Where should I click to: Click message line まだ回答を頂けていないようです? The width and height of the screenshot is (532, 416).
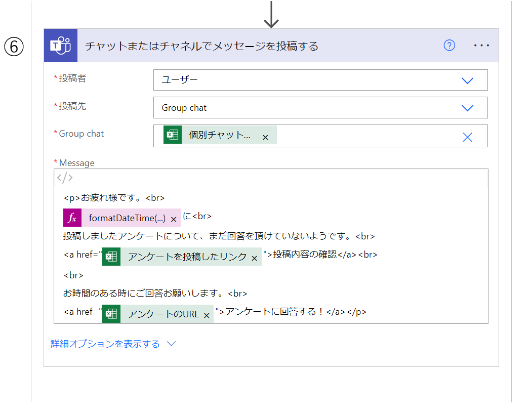click(279, 236)
